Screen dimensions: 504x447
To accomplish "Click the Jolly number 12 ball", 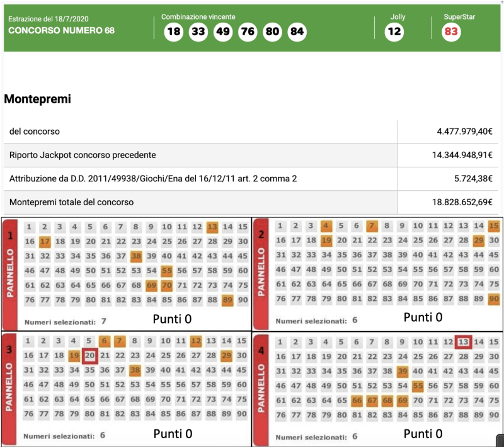I will tap(394, 32).
